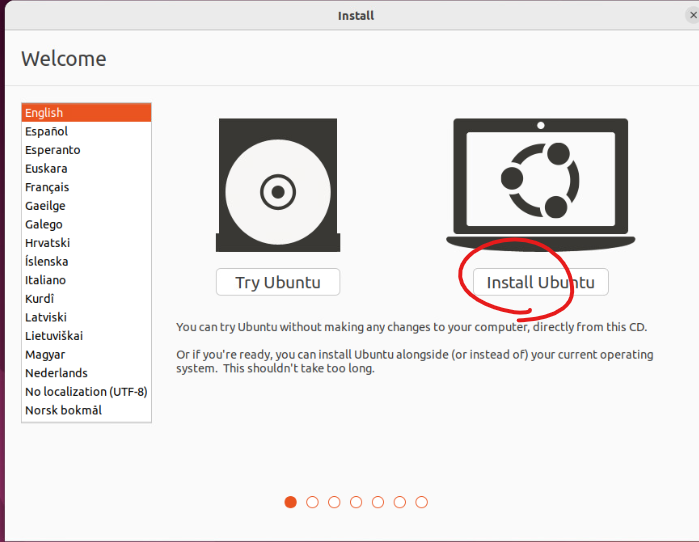Select English in the language list
The image size is (699, 542).
(x=86, y=113)
